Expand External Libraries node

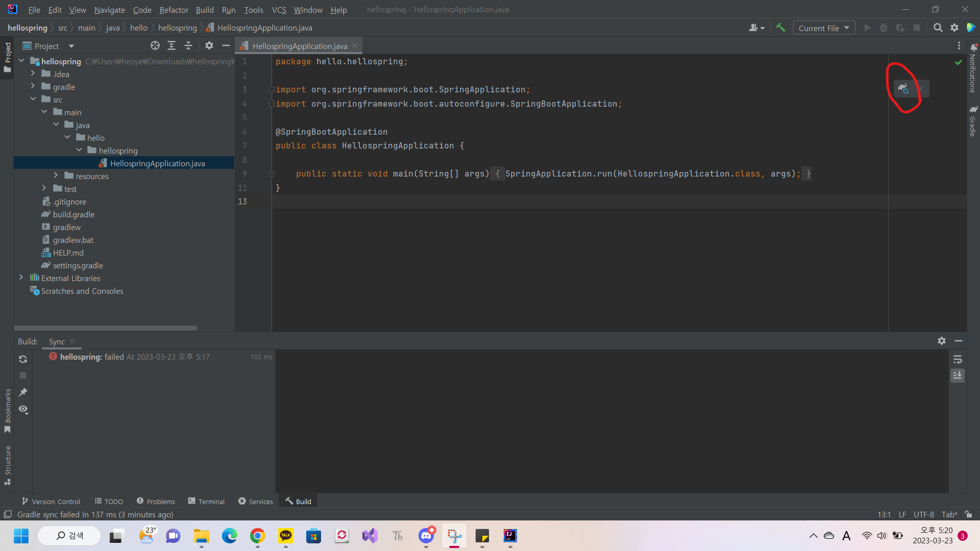click(21, 278)
